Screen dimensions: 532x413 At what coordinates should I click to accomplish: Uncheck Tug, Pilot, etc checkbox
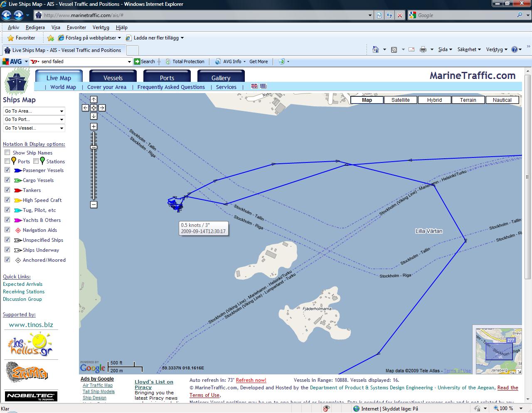coord(7,210)
